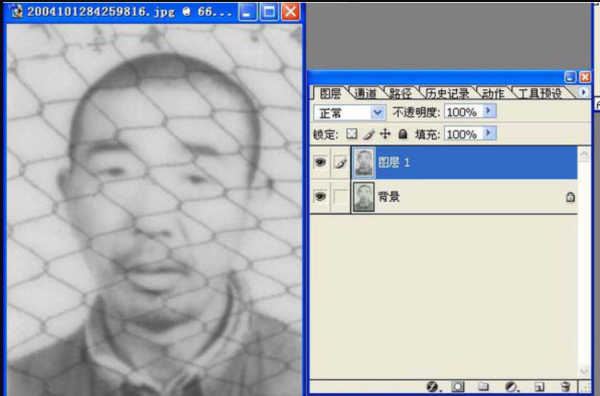Viewport: 600px width, 396px height.
Task: Click the layers list scroll up arrow
Action: point(584,154)
